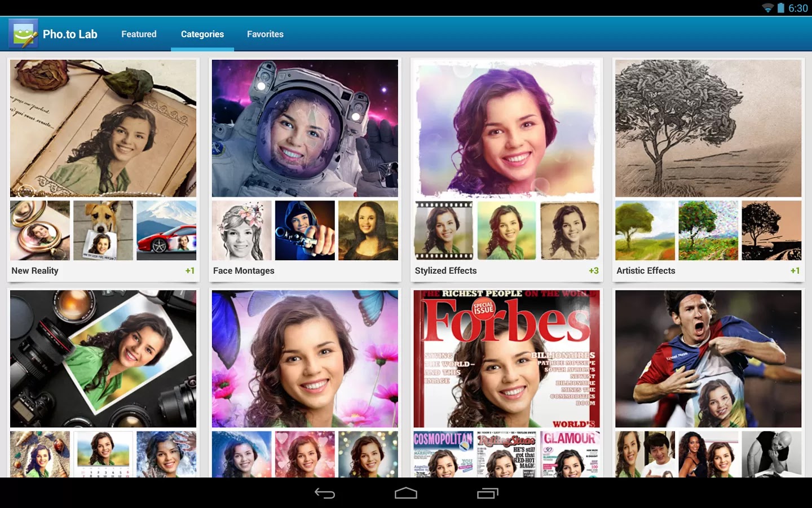Select the green bokeh lights frame thumbnail

[368, 454]
